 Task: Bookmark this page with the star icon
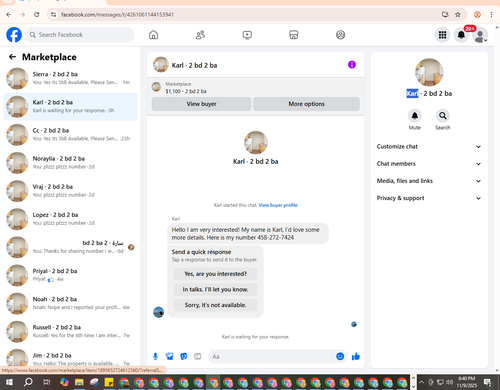click(x=458, y=14)
